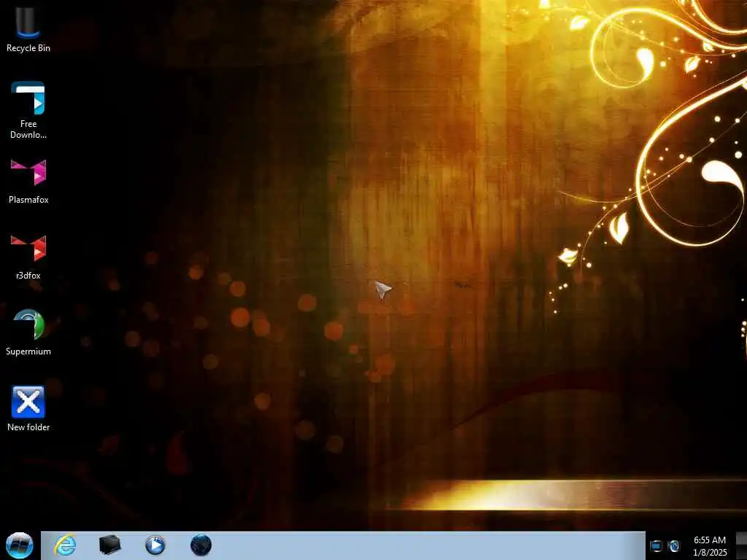Click the Show desktop strip at the taskbar end
The height and width of the screenshot is (560, 747).
pyautogui.click(x=741, y=545)
